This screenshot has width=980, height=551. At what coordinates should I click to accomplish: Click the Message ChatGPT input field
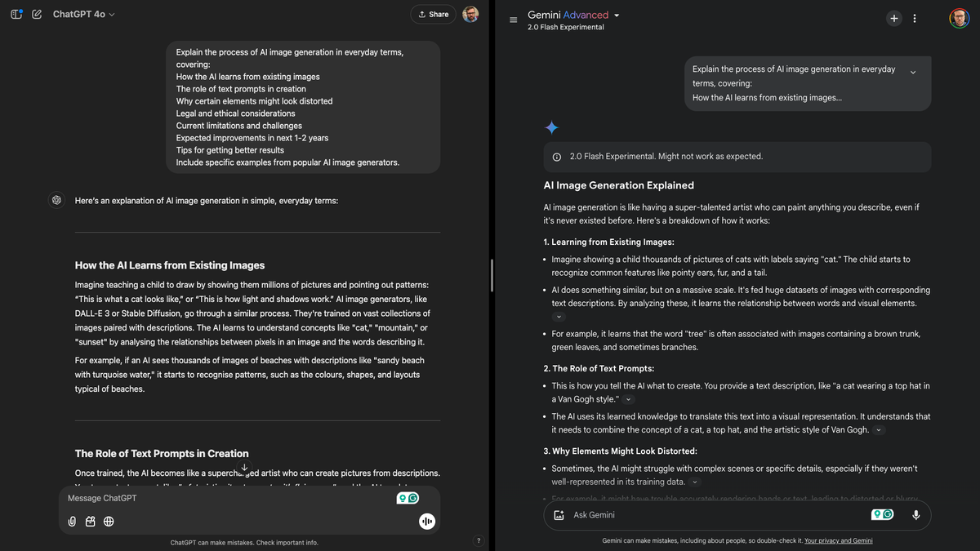pos(204,497)
